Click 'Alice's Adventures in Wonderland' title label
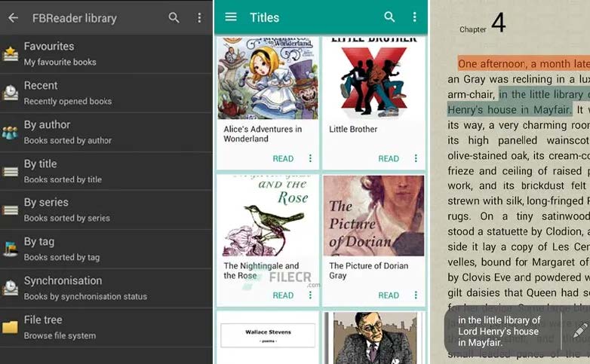The width and height of the screenshot is (590, 364). click(x=263, y=133)
